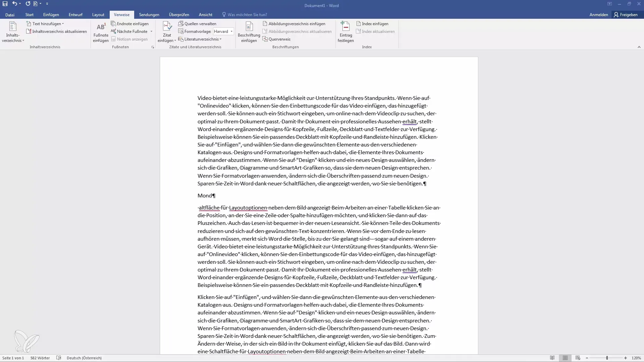Click Endnote einfügen

130,24
